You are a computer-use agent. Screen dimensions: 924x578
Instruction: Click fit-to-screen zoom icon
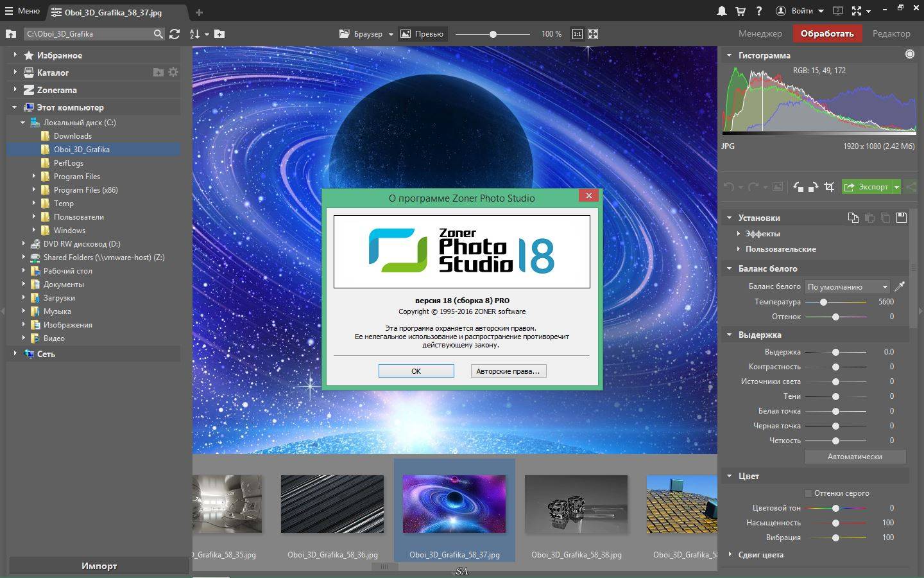point(593,34)
